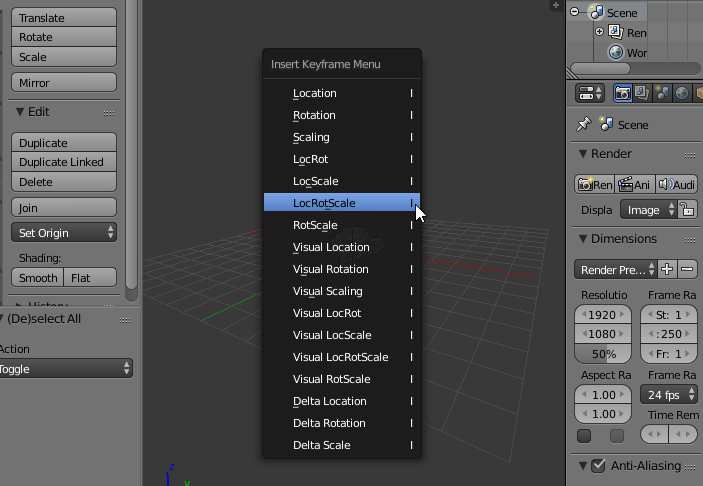Collapse the (De)select All panel
This screenshot has width=703, height=486.
coord(1,318)
